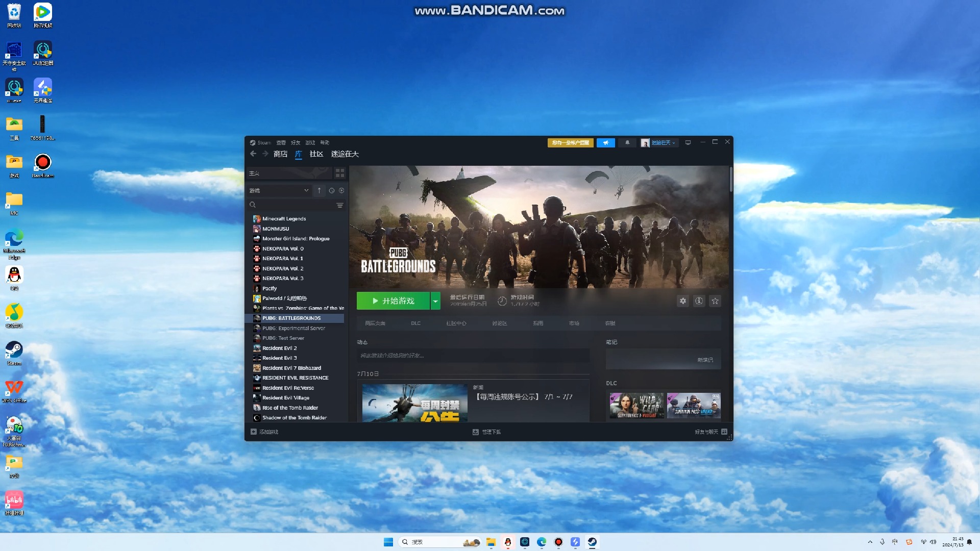Image resolution: width=980 pixels, height=551 pixels.
Task: Open PUBG game info icon
Action: coord(699,301)
